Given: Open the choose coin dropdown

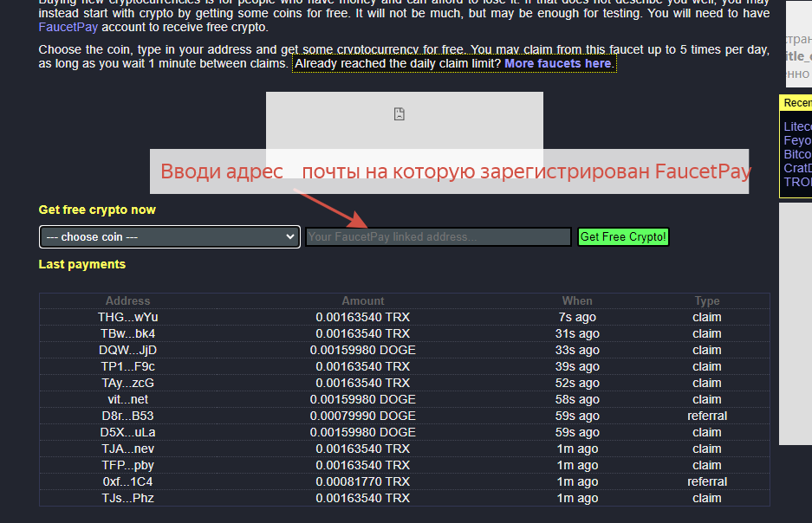Looking at the screenshot, I should click(169, 237).
